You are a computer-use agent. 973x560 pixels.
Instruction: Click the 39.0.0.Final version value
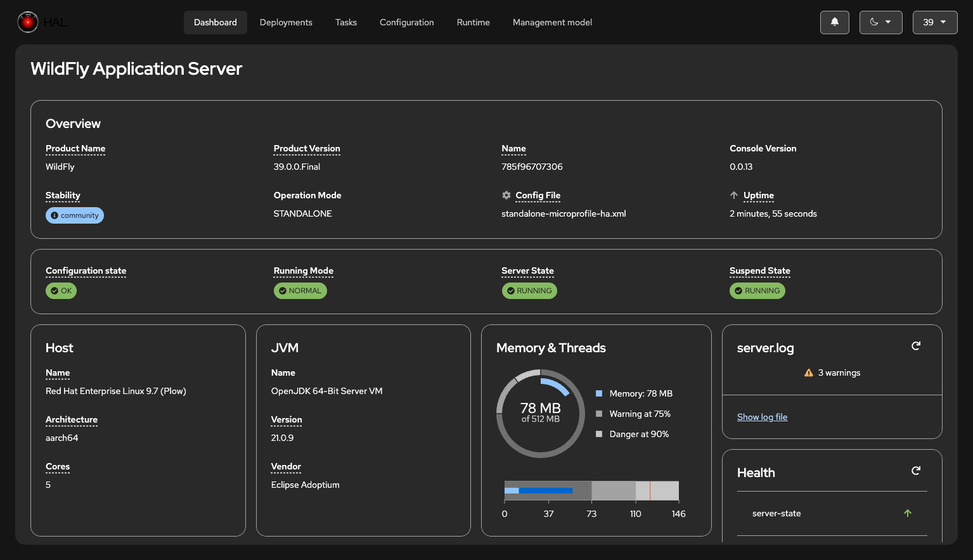(297, 167)
